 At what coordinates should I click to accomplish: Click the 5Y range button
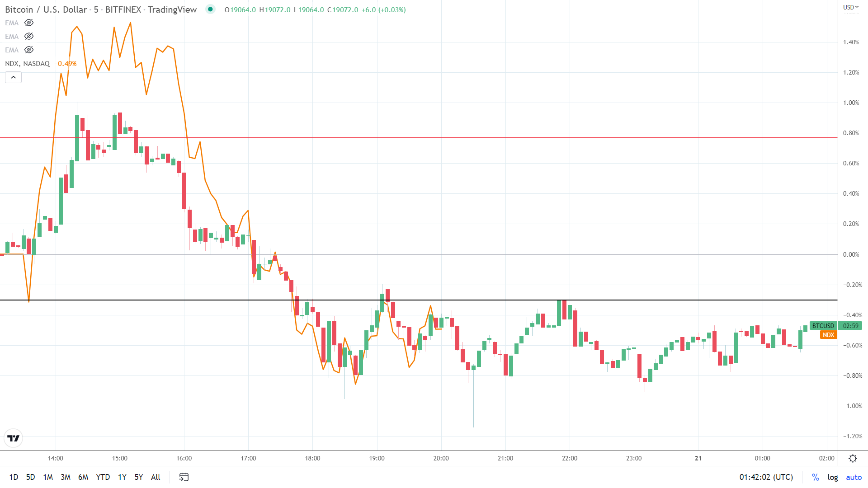pyautogui.click(x=138, y=477)
